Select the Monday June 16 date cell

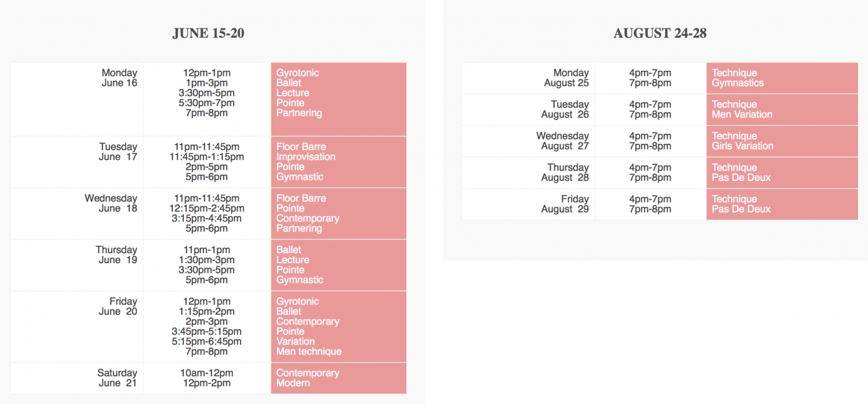(x=77, y=99)
